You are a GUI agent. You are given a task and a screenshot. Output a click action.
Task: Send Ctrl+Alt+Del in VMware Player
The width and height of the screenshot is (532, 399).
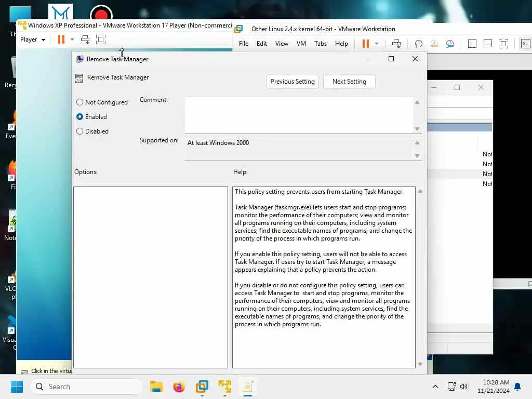point(85,39)
